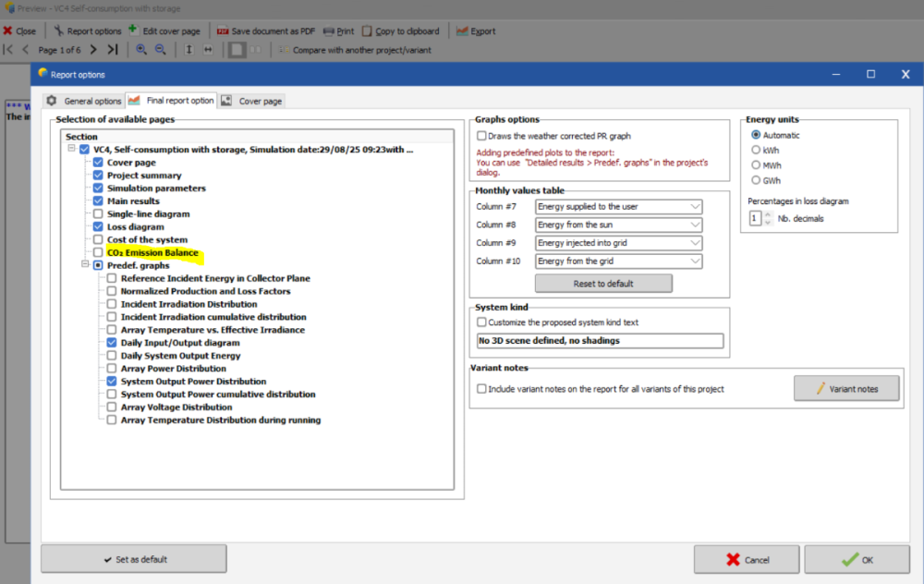The image size is (924, 584).
Task: Click the zoom in magnifier icon
Action: (x=141, y=49)
